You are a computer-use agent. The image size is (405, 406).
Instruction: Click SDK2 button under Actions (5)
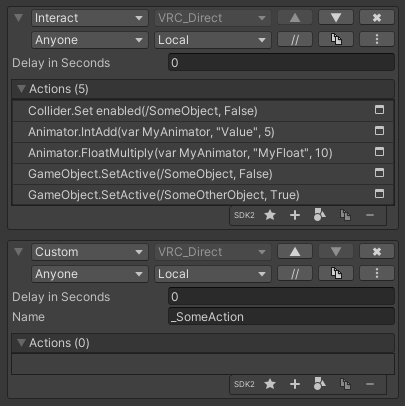coord(244,215)
